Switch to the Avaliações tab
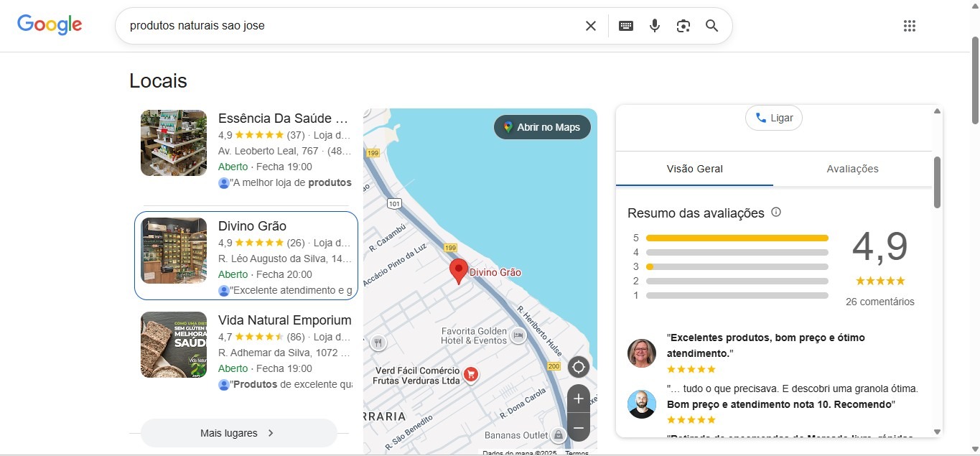980x456 pixels. click(852, 169)
